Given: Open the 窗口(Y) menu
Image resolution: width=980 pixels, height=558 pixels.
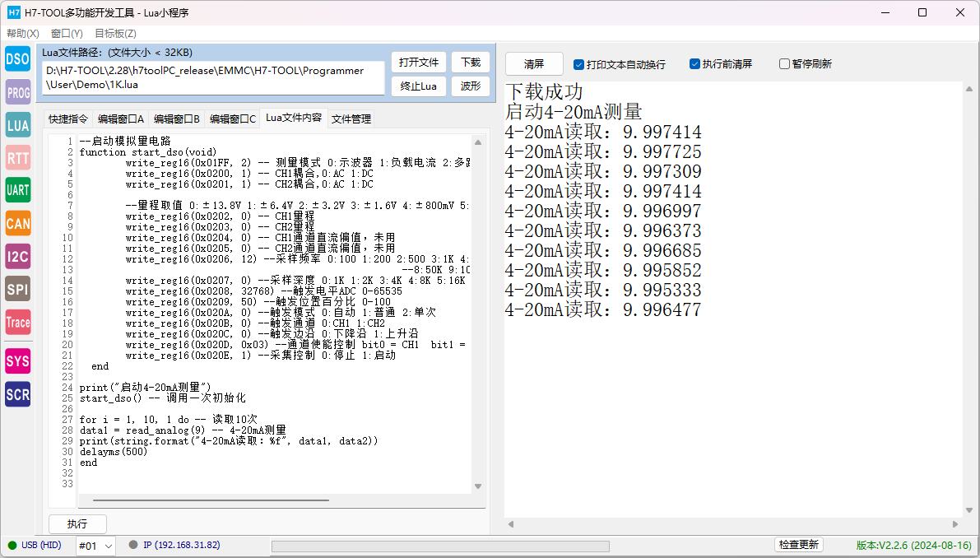Looking at the screenshot, I should click(x=67, y=34).
